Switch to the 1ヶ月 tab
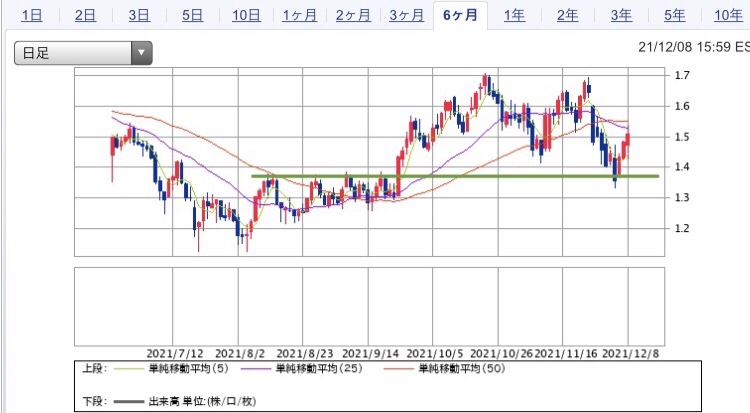This screenshot has height=413, width=750. (301, 15)
